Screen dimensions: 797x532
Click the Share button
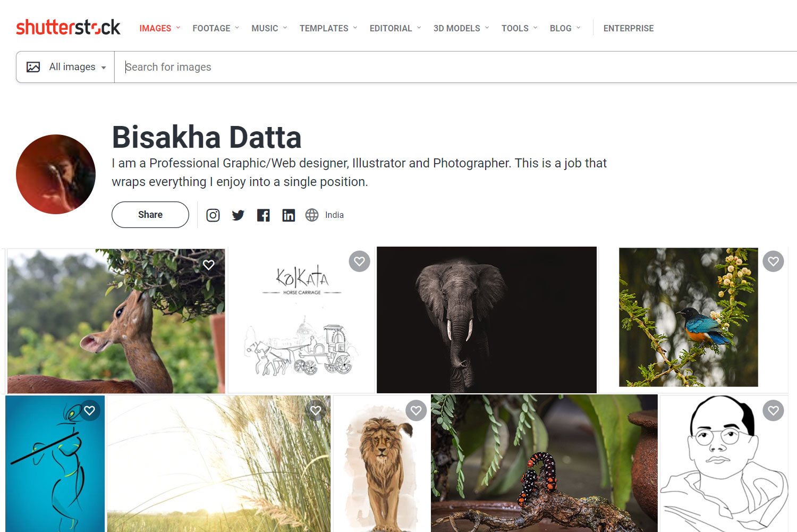tap(150, 215)
